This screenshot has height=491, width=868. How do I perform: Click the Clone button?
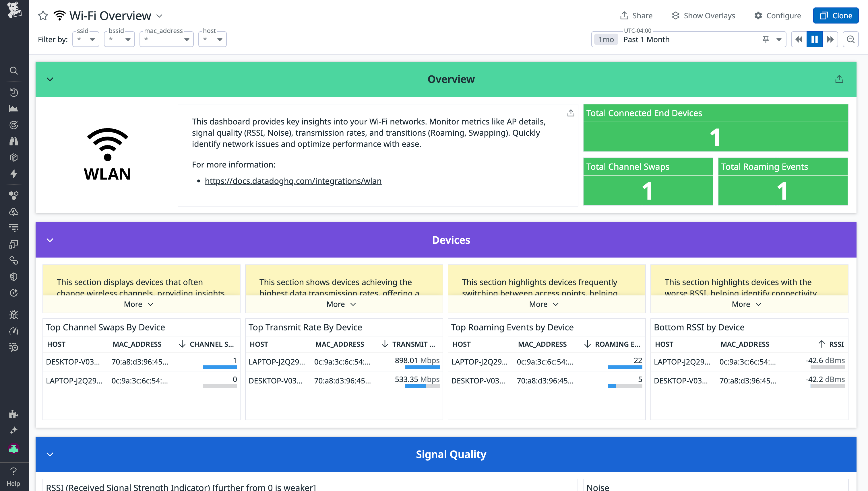pyautogui.click(x=836, y=15)
